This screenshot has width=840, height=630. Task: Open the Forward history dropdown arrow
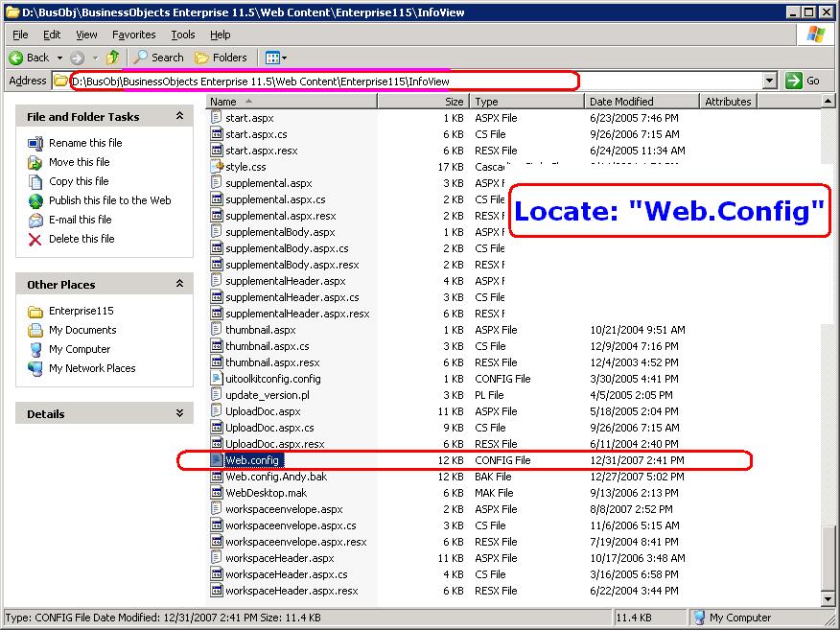click(x=95, y=58)
